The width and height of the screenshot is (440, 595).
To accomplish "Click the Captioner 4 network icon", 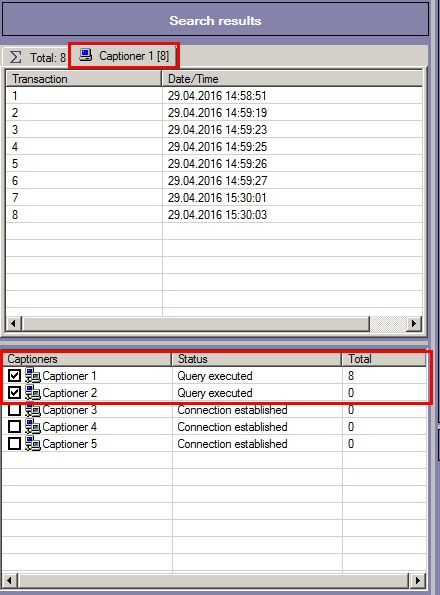I will click(33, 427).
